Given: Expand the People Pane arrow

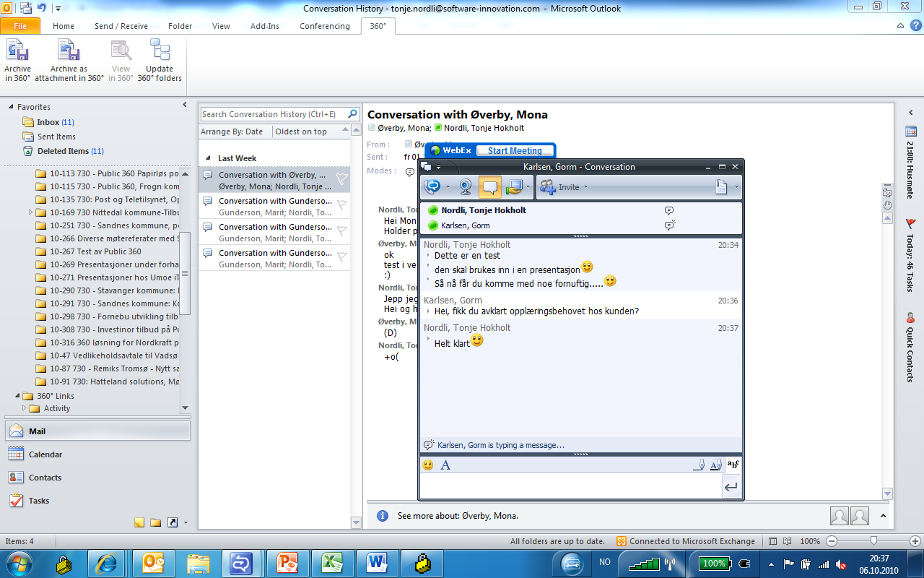Looking at the screenshot, I should tap(884, 516).
